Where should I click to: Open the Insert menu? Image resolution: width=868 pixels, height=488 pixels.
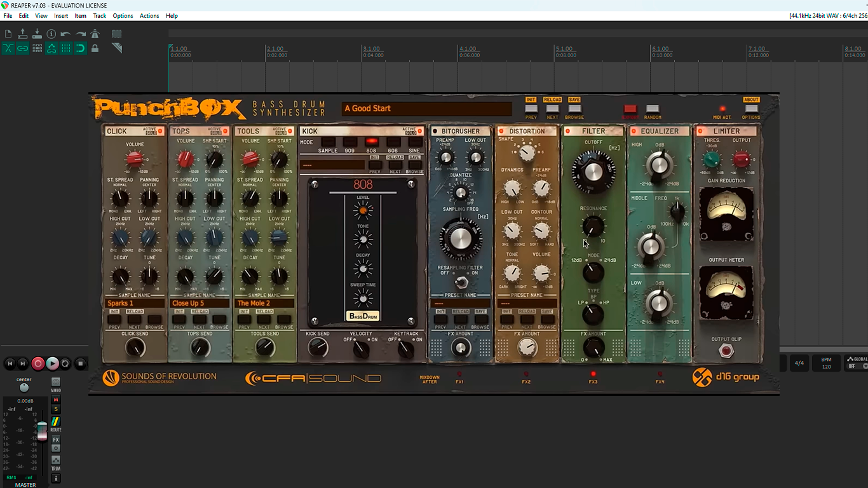click(61, 16)
